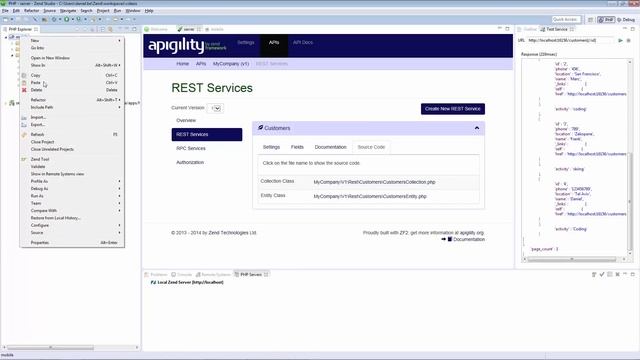Switch to the Fields tab
The width and height of the screenshot is (640, 360).
click(297, 147)
